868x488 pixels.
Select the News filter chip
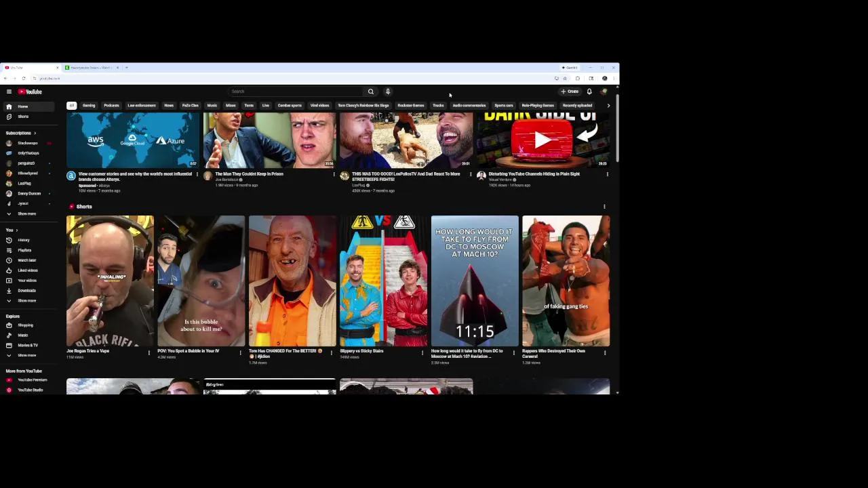169,106
